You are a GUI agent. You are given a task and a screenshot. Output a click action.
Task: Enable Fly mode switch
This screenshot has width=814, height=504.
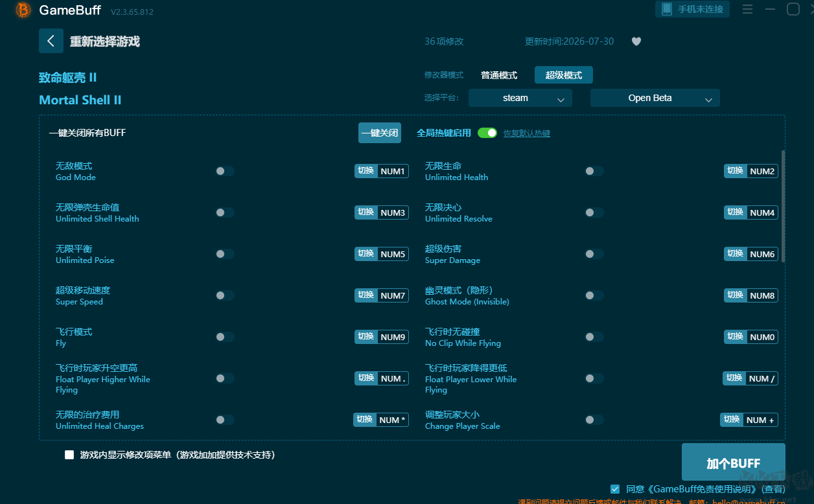[225, 337]
